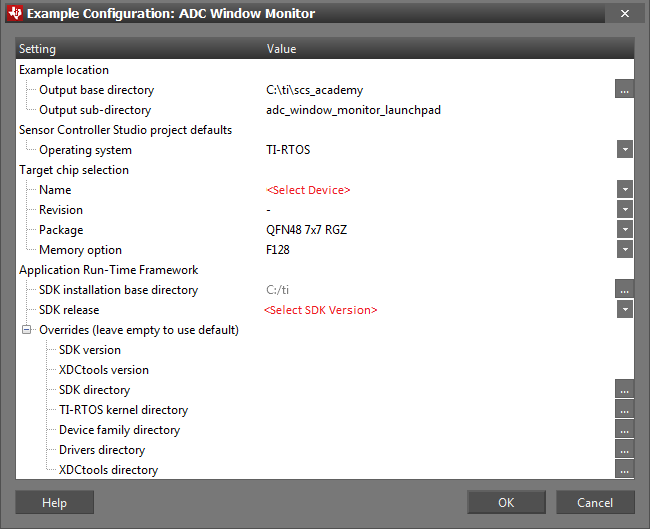Browse for Device family directory
Viewport: 651px width, 529px height.
pyautogui.click(x=624, y=430)
